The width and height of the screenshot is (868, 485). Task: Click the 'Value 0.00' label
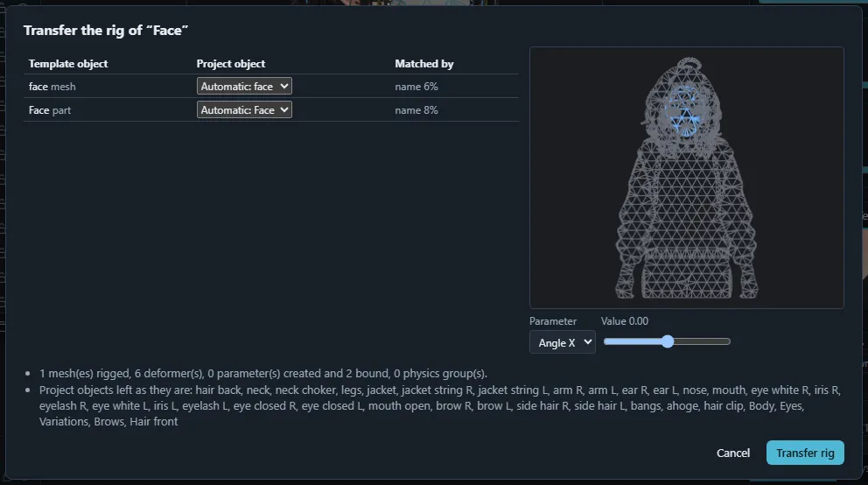click(x=625, y=321)
